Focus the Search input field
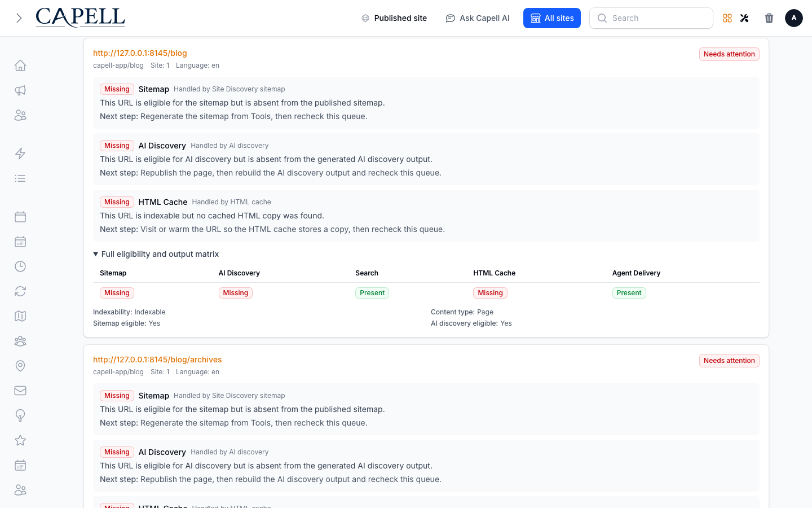This screenshot has height=508, width=812. [651, 18]
